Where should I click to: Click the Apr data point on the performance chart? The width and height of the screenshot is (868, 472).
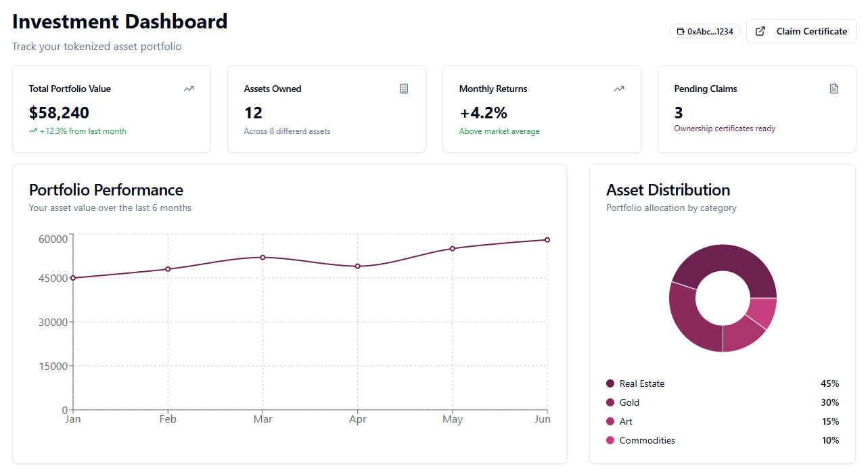pos(358,266)
